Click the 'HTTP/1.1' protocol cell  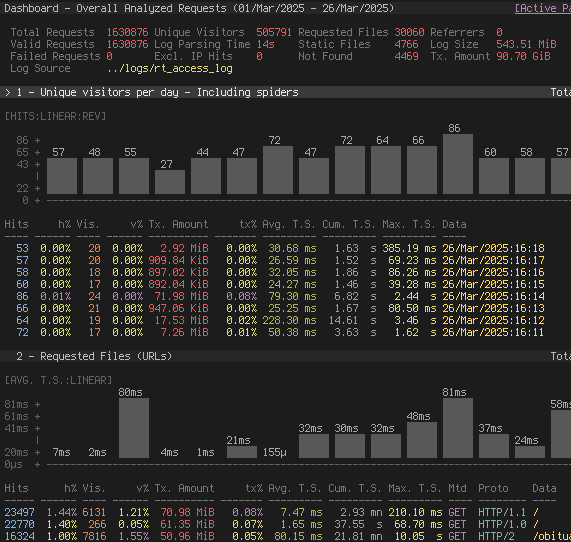502,512
